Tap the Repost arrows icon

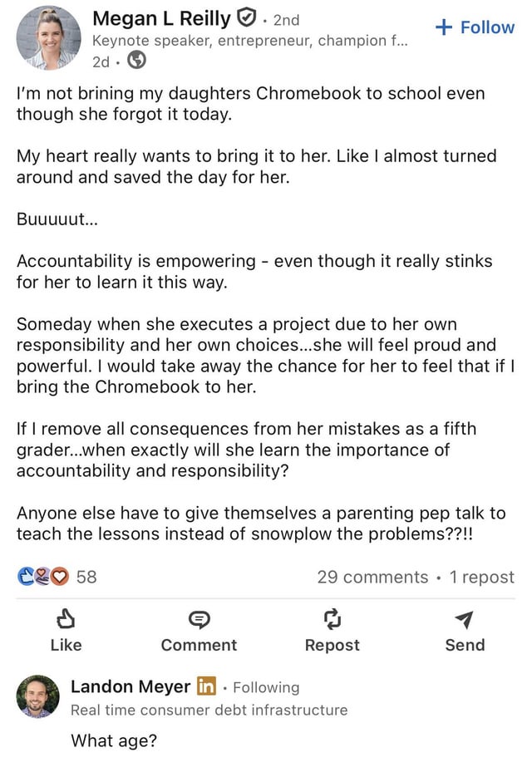point(332,619)
